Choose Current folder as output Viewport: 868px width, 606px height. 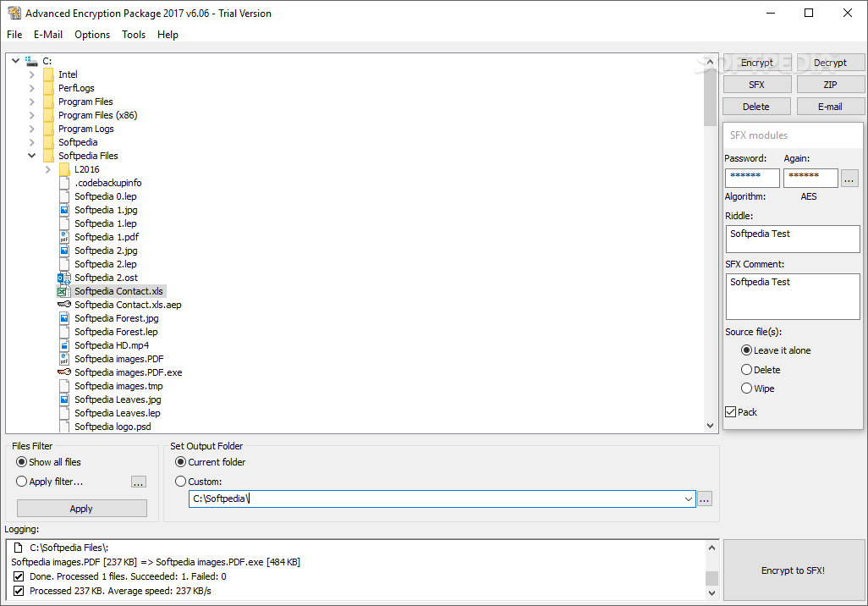[x=180, y=462]
